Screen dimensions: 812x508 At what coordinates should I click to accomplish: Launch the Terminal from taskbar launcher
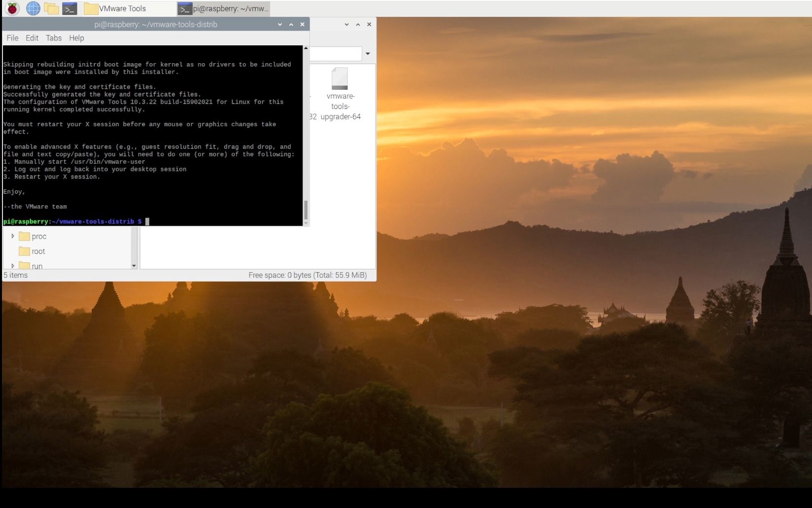[69, 8]
